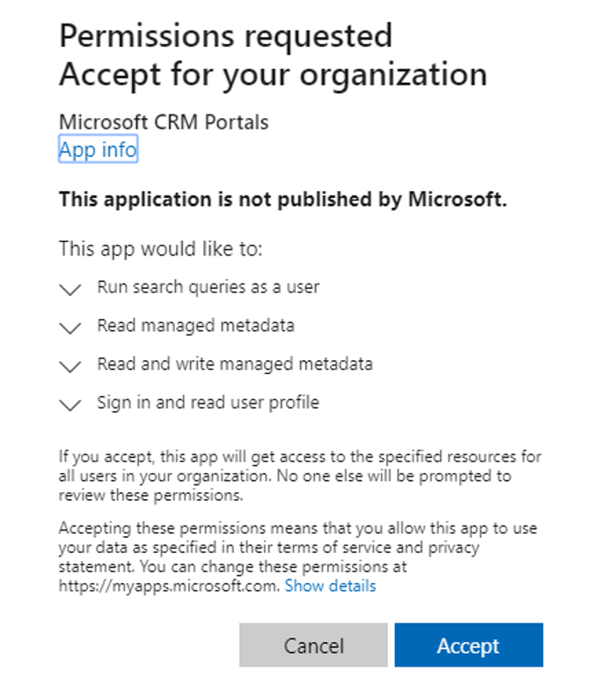Select the Read and write managed metadata text
The width and height of the screenshot is (601, 700).
[235, 364]
